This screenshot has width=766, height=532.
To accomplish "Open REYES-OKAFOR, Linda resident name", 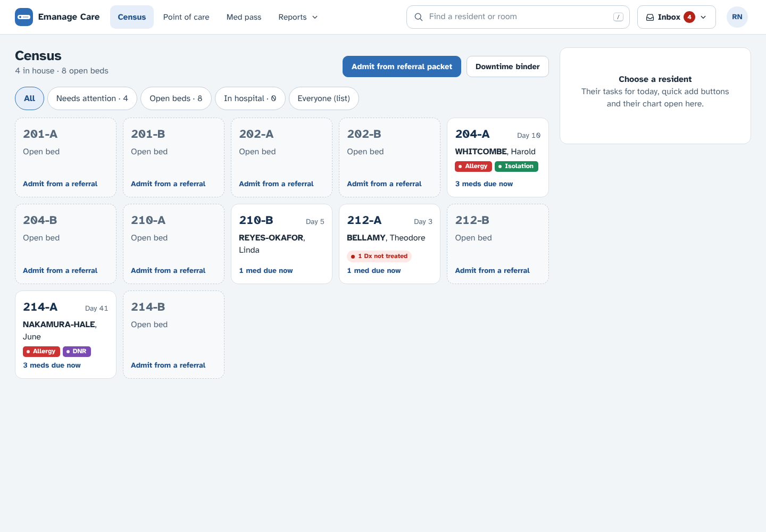I will (x=272, y=244).
